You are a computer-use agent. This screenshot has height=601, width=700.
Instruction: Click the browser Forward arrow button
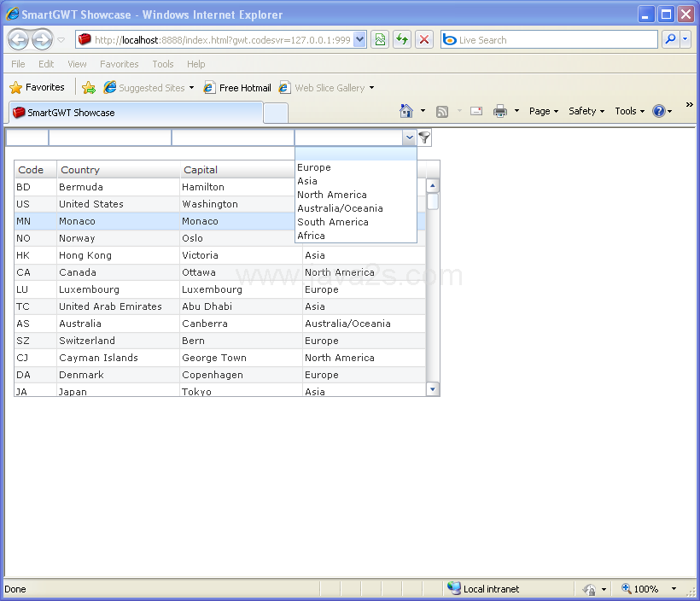[x=43, y=40]
